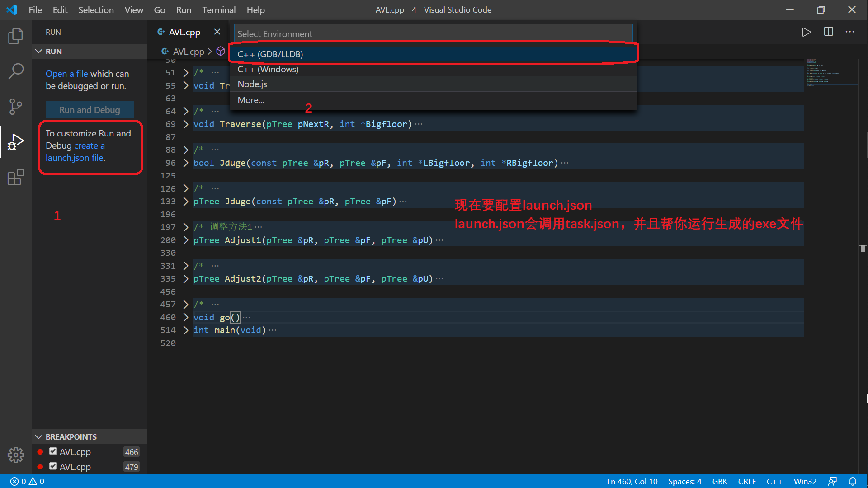Click the errors and warnings status indicator
The image size is (868, 488).
pyautogui.click(x=27, y=482)
